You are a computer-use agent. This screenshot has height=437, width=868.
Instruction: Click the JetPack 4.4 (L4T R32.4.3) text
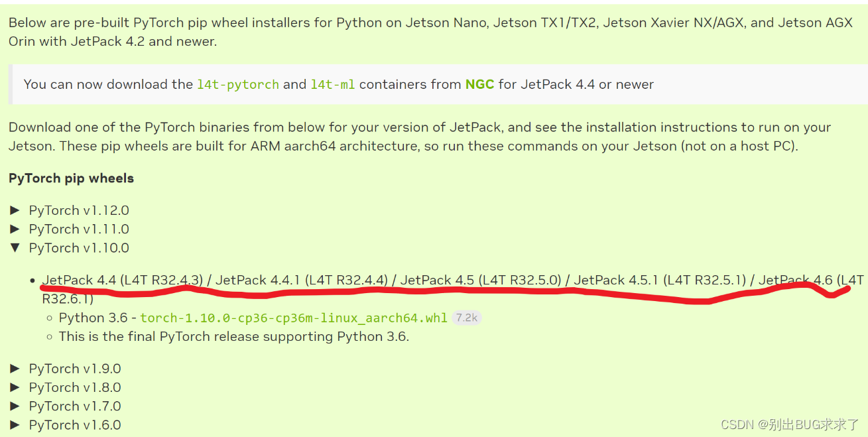pyautogui.click(x=123, y=281)
